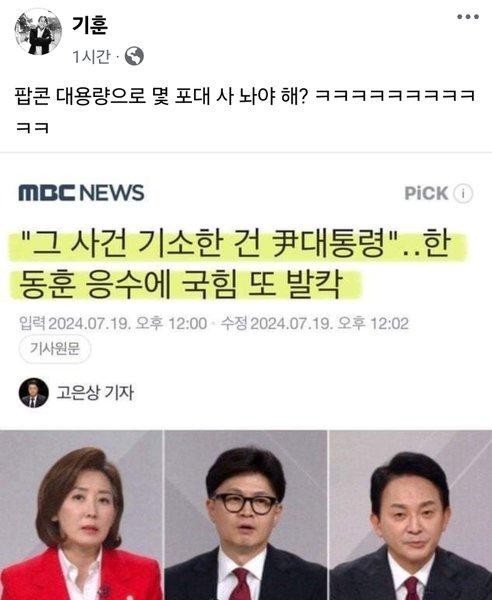Tap the info icon beside PiCK

pos(463,193)
